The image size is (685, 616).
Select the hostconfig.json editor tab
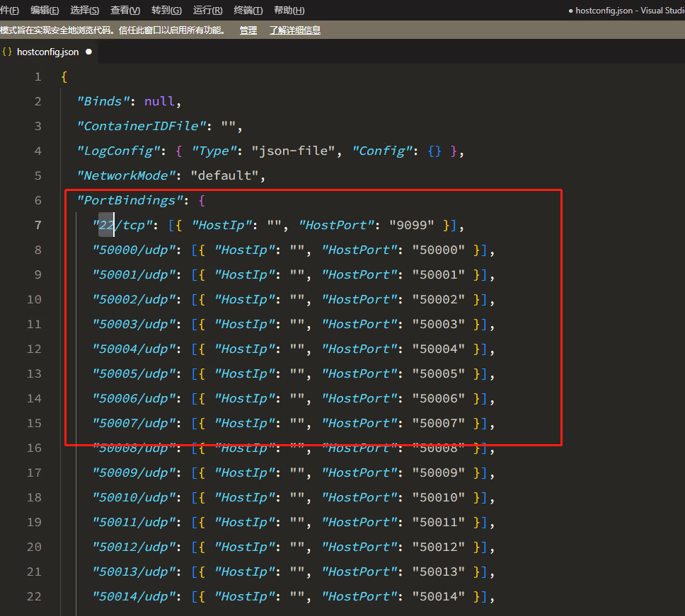click(x=48, y=52)
